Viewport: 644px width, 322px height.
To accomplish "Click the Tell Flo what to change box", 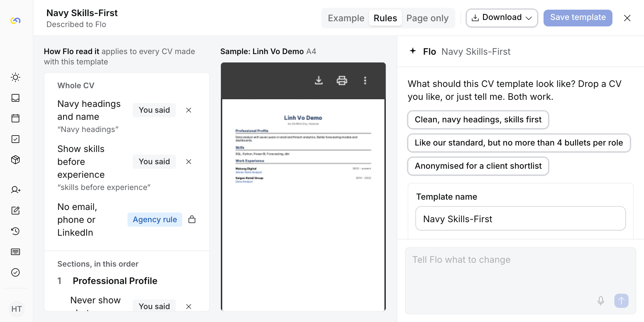I will click(x=521, y=281).
